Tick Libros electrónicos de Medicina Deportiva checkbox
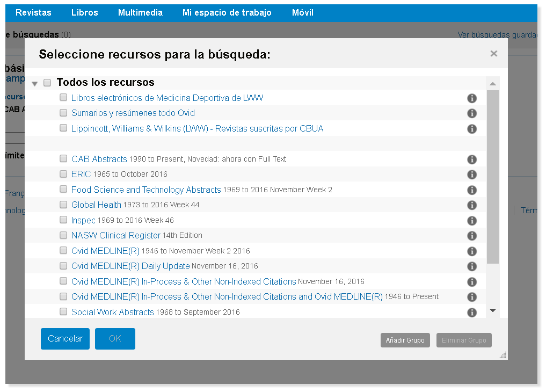Image resolution: width=546 pixels, height=392 pixels. 63,97
